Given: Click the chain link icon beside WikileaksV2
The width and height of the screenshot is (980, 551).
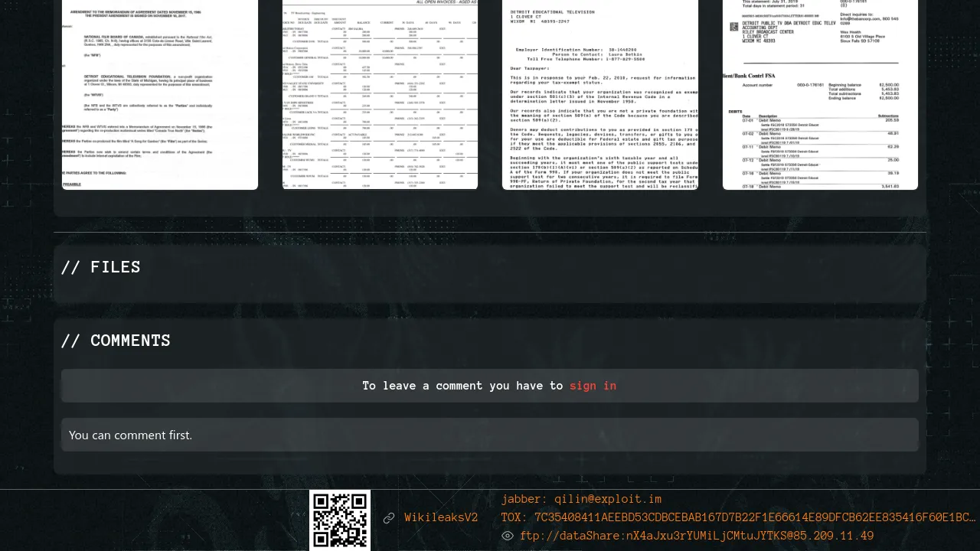Looking at the screenshot, I should pyautogui.click(x=389, y=518).
